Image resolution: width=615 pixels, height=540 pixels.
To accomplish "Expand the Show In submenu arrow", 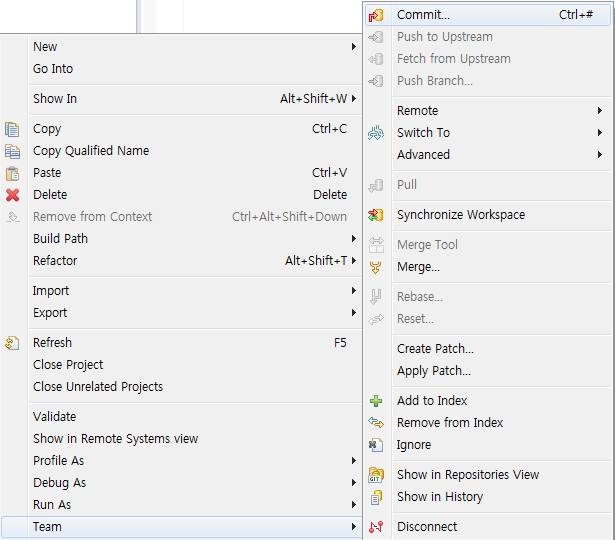I will click(354, 98).
